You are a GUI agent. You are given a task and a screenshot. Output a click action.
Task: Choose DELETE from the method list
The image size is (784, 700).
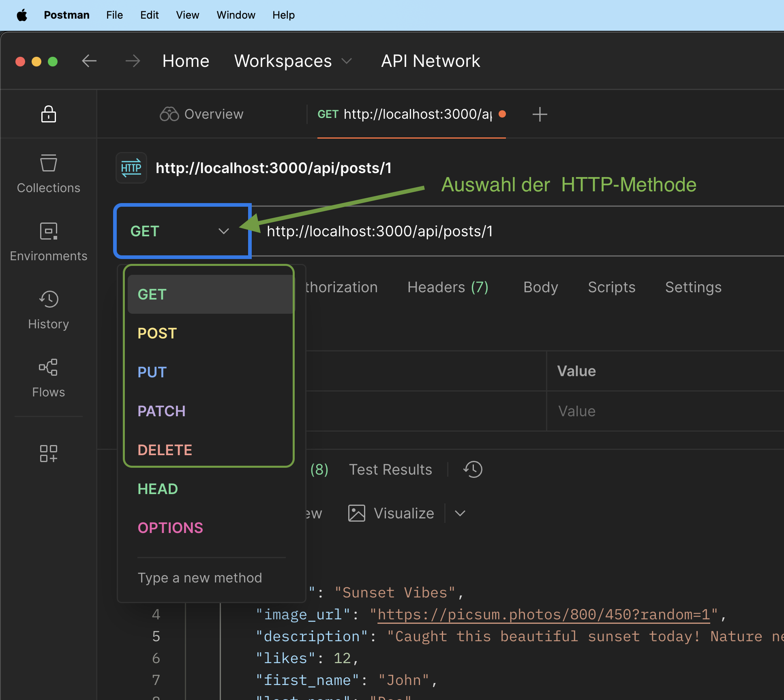click(210, 450)
